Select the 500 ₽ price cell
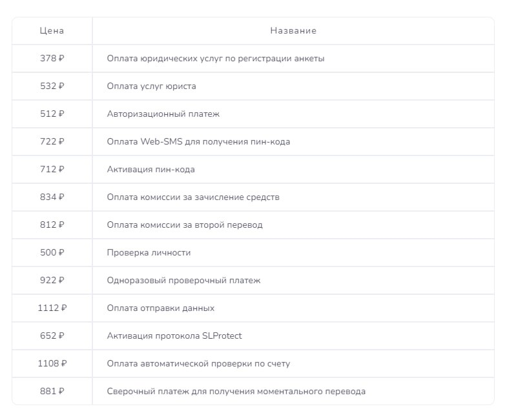507x420 pixels. 52,253
